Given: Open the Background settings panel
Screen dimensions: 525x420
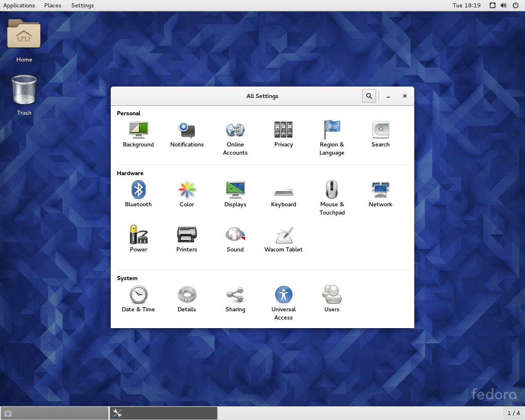Looking at the screenshot, I should click(139, 134).
